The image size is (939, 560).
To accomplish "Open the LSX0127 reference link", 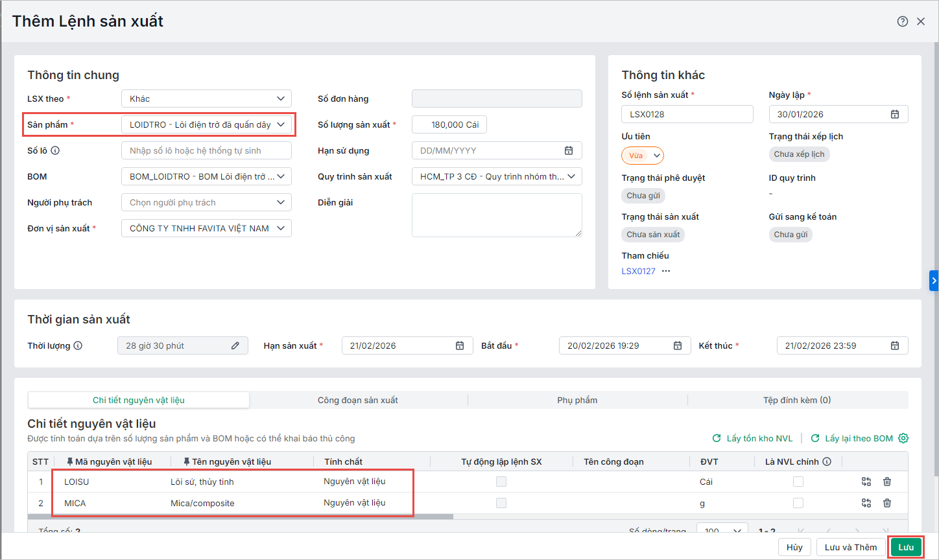I will coord(638,271).
